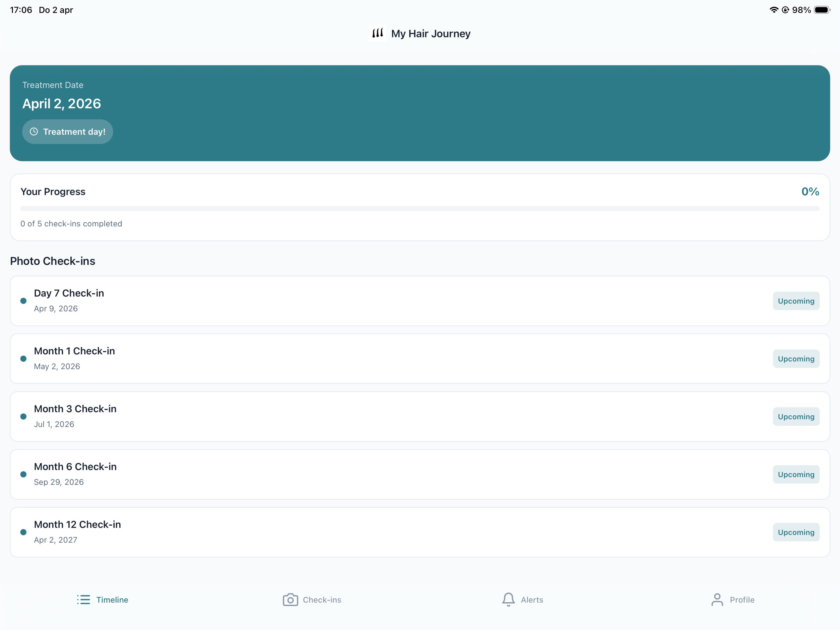Tap the My Hair Journey logo icon
The image size is (840, 630).
[378, 34]
